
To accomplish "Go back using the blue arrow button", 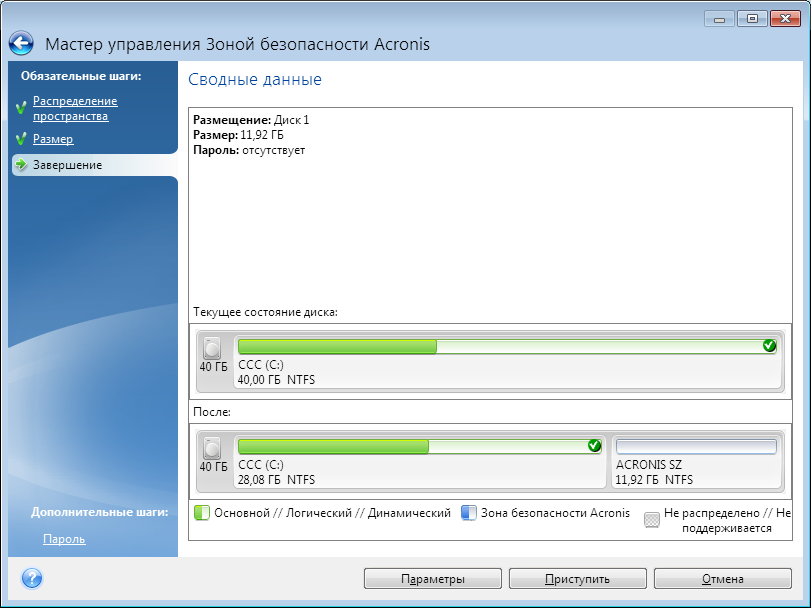I will click(21, 43).
